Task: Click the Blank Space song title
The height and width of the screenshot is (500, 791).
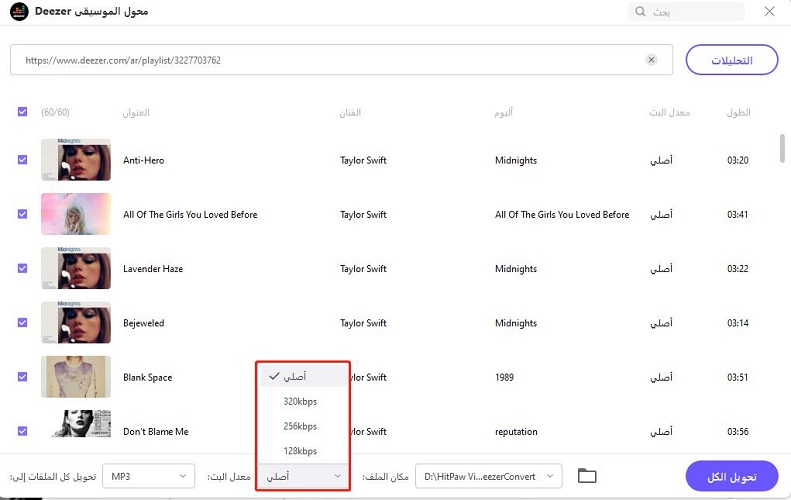Action: pyautogui.click(x=148, y=377)
